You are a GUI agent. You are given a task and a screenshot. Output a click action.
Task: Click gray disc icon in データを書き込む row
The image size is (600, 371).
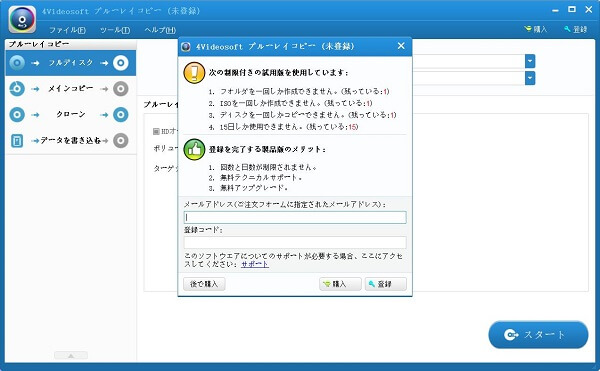[x=121, y=140]
